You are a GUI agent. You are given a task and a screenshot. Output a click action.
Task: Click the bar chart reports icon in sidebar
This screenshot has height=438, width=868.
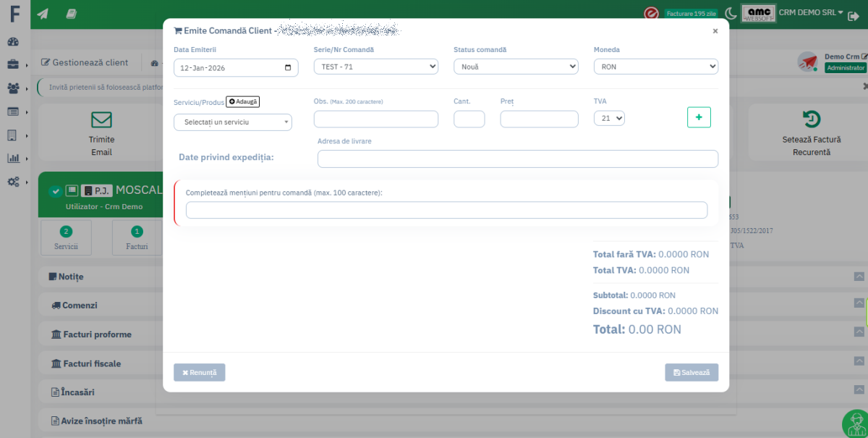tap(14, 158)
